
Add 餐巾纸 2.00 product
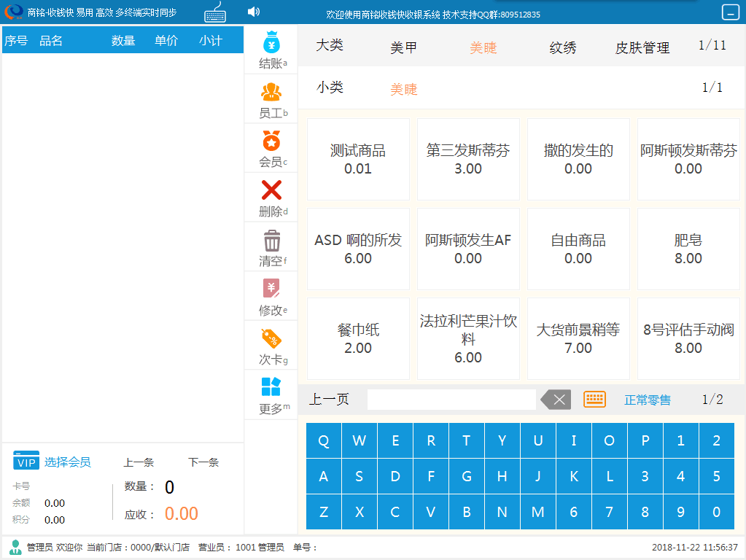click(x=358, y=339)
